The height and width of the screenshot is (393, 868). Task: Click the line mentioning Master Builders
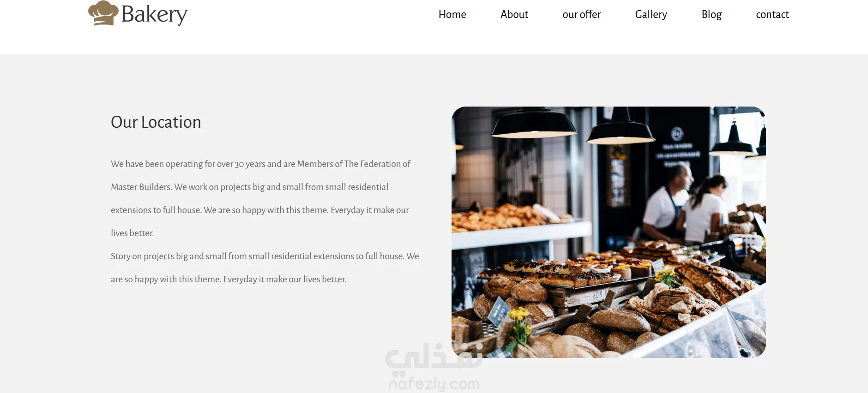(x=249, y=187)
